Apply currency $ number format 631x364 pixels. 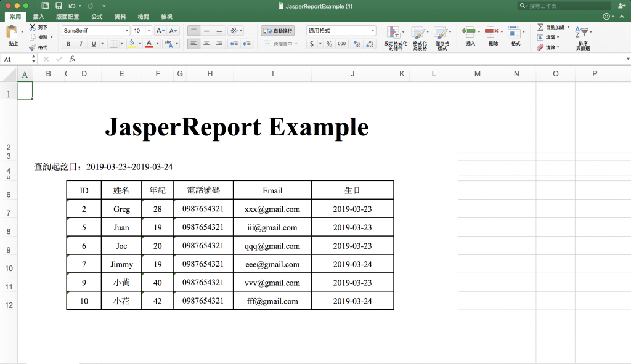[311, 44]
